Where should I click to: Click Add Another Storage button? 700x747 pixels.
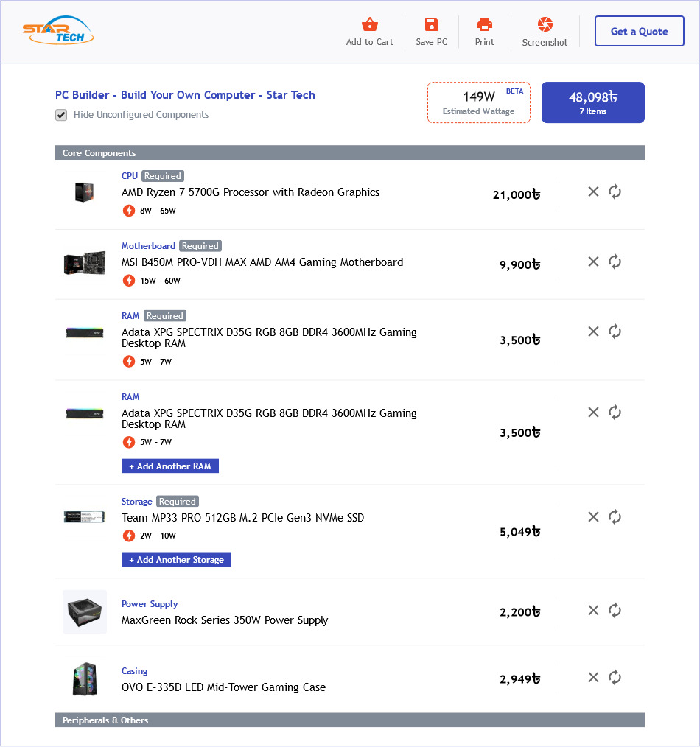click(176, 560)
